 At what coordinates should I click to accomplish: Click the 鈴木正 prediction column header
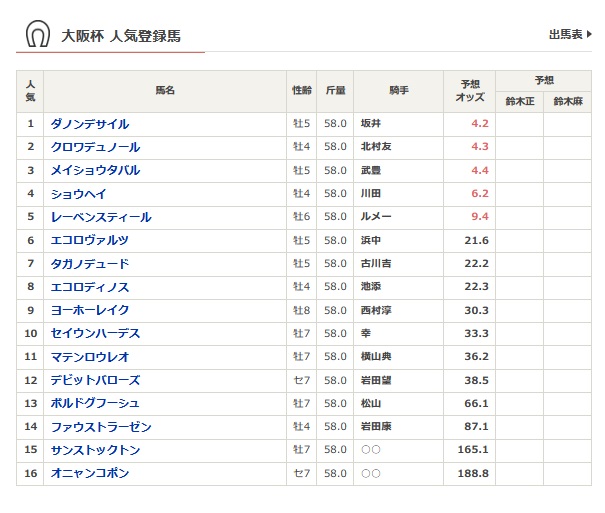click(520, 102)
